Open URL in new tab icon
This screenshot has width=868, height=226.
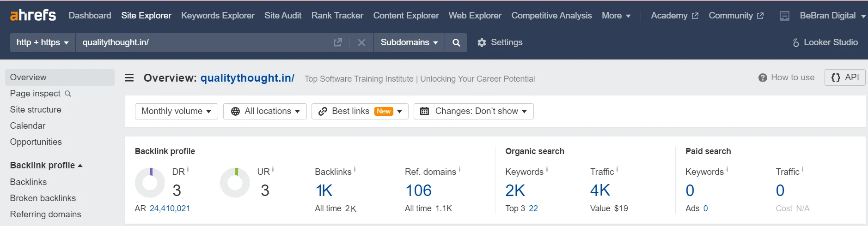pos(338,42)
